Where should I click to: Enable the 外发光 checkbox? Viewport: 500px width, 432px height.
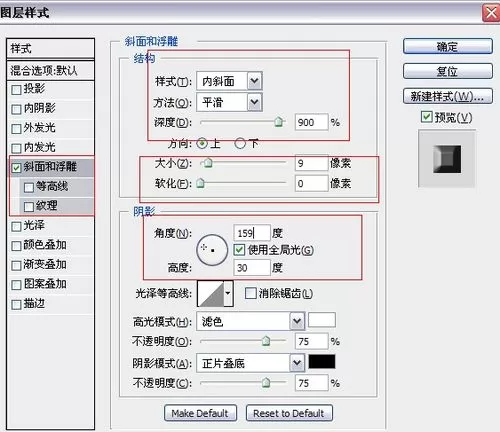pyautogui.click(x=16, y=129)
